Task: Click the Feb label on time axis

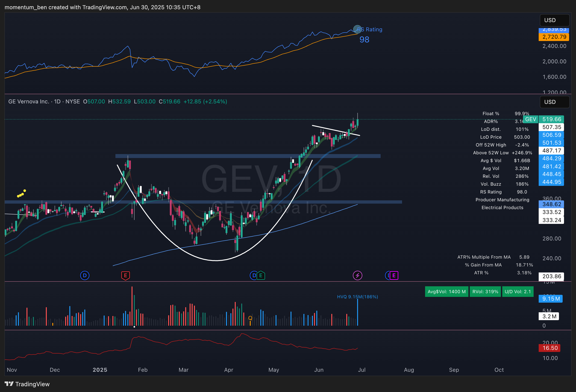Action: pyautogui.click(x=143, y=370)
